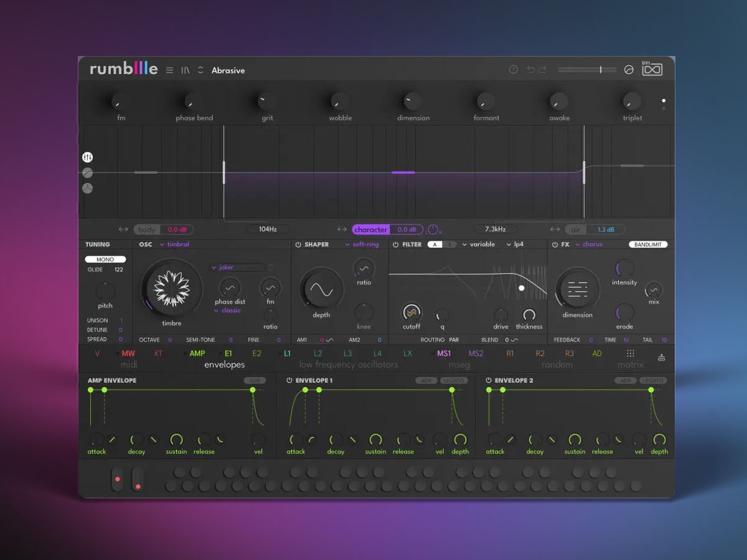The image size is (747, 560).
Task: Click the filter cutoff knob
Action: [x=411, y=312]
